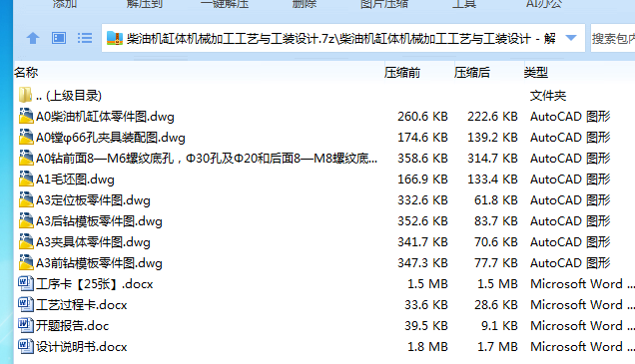Select file name A0钻前面8—M6螺纹底孔
635x364 pixels.
207,159
